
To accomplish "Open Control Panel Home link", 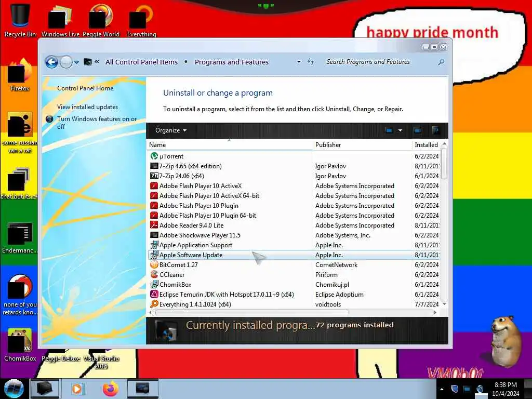I will click(x=85, y=88).
